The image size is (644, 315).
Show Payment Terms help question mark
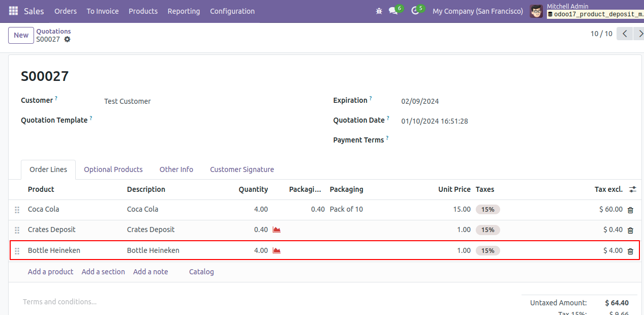(x=387, y=137)
